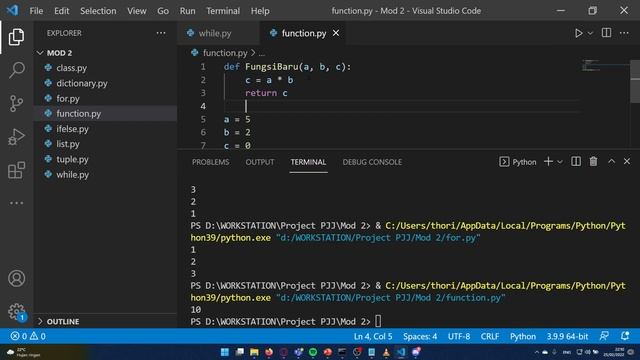This screenshot has width=640, height=360.
Task: Open the feedback icon in status bar
Action: (604, 336)
